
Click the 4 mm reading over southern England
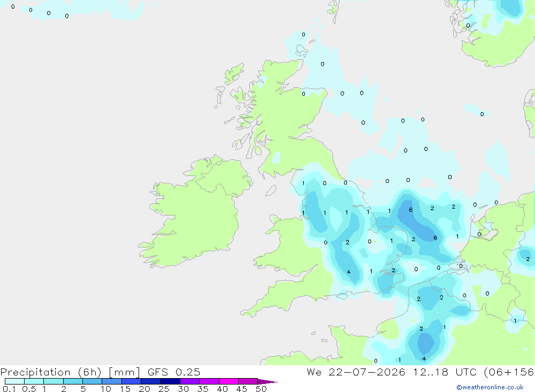tap(348, 272)
